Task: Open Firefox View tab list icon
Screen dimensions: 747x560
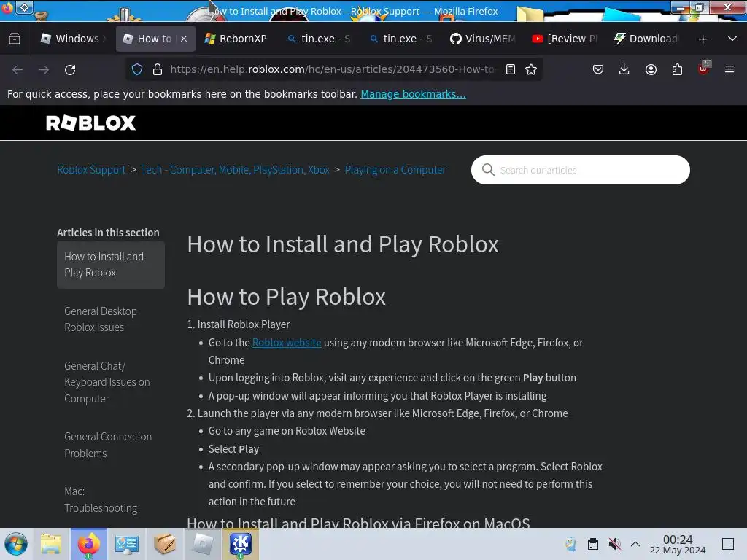Action: tap(15, 39)
